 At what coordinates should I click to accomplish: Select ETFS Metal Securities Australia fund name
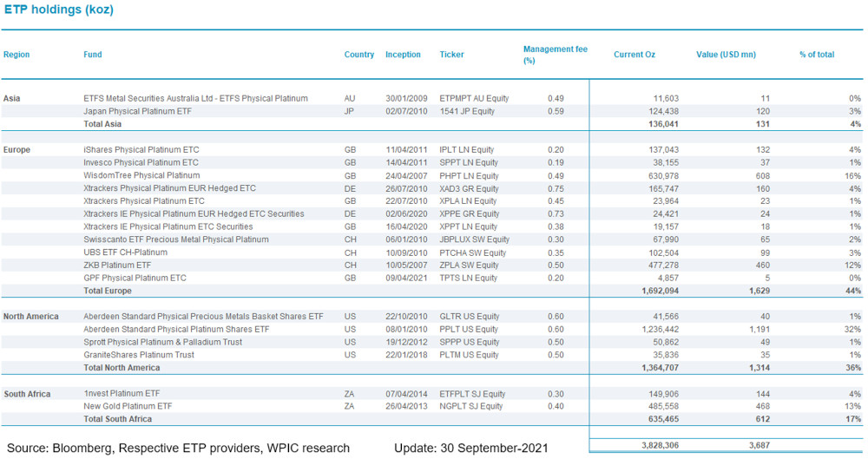point(195,99)
